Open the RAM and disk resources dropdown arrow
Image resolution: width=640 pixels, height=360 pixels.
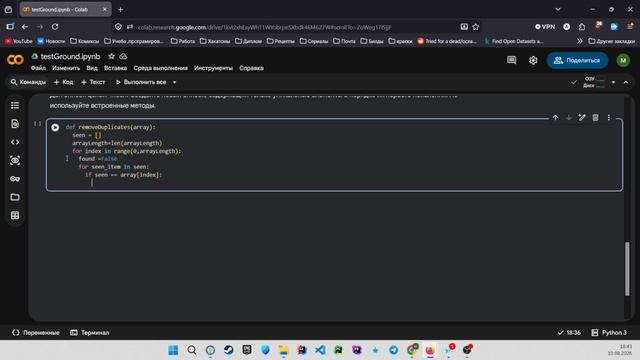point(613,82)
